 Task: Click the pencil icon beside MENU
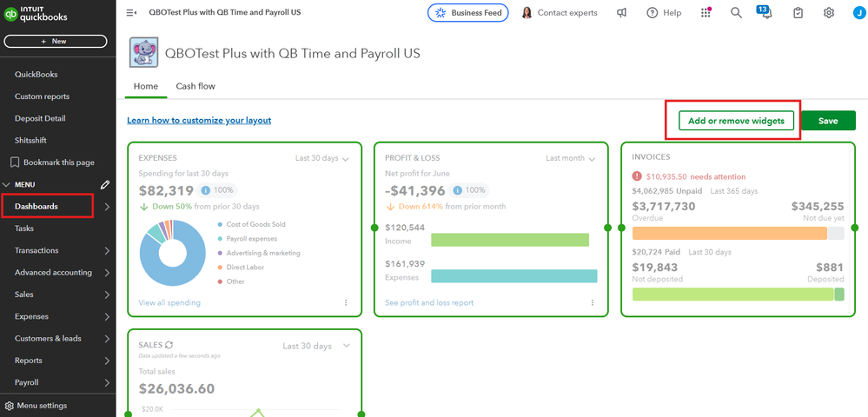point(105,184)
